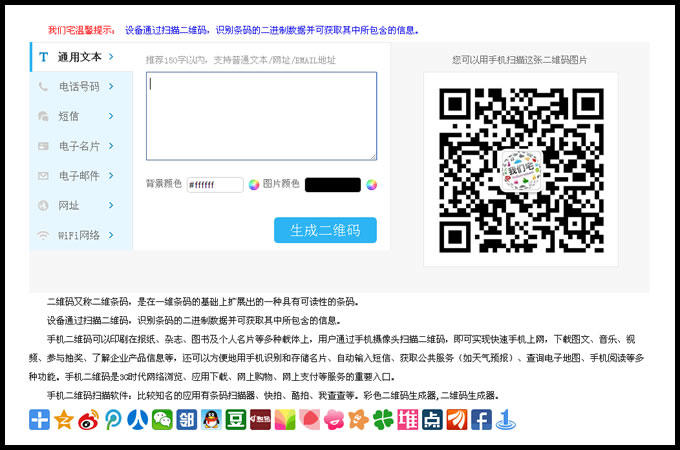Click the blue plus share icon
Viewport: 680px width, 450px height.
click(39, 420)
